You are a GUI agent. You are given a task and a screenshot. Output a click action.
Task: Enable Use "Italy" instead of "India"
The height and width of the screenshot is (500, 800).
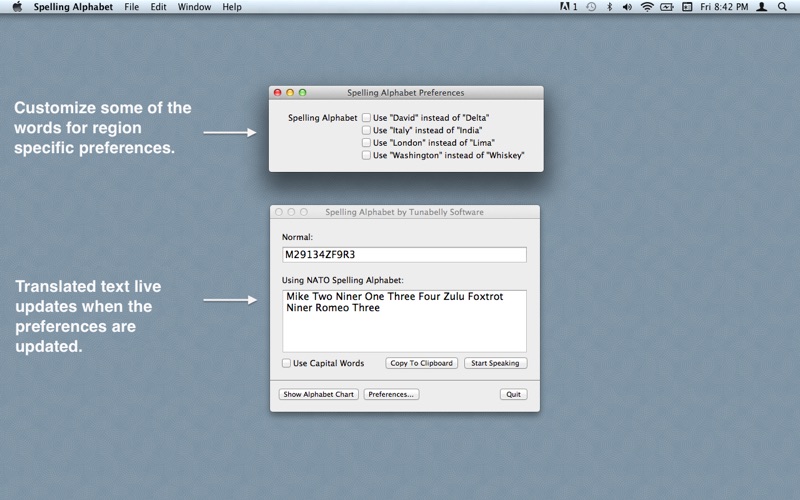tap(366, 130)
